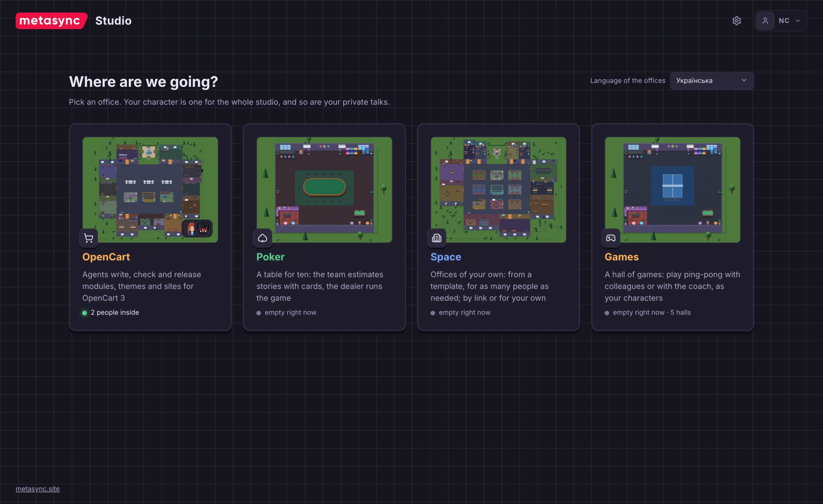Click the user avatar icon
The width and height of the screenshot is (823, 504).
click(x=765, y=21)
